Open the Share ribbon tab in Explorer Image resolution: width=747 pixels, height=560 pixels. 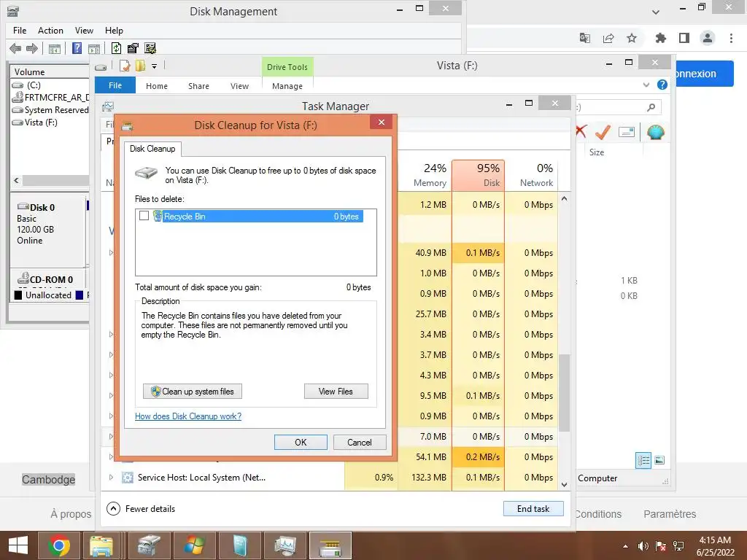(198, 86)
